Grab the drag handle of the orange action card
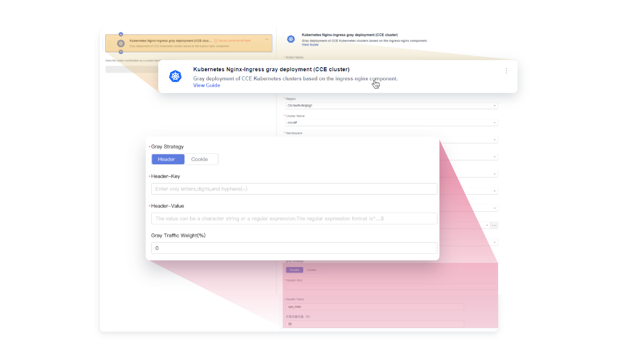 point(109,43)
